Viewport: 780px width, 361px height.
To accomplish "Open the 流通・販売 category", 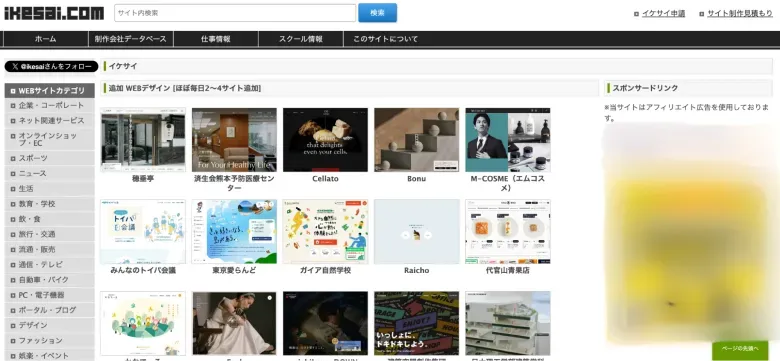I will 50,250.
